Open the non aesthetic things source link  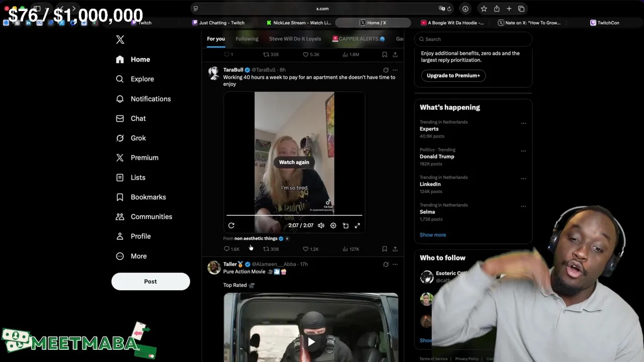[256, 238]
